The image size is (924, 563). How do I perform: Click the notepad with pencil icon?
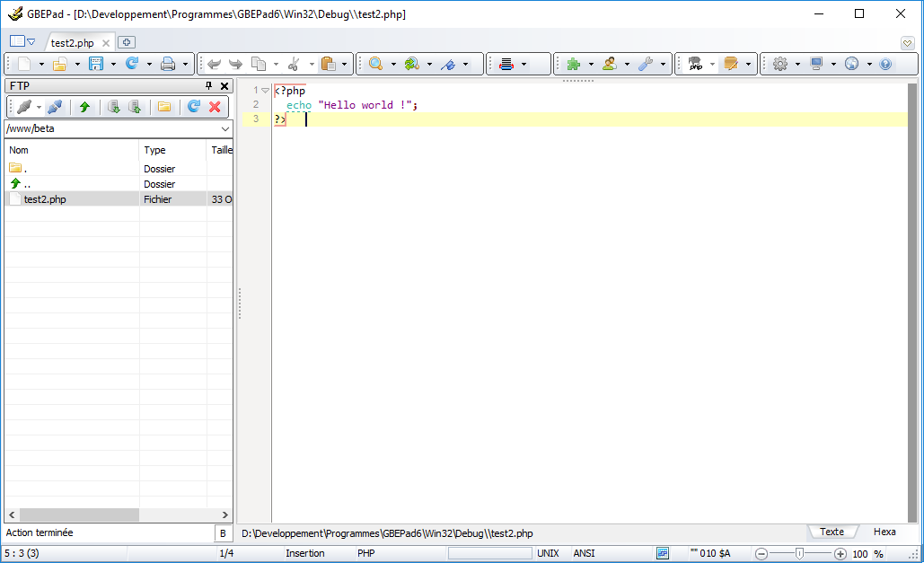click(731, 64)
